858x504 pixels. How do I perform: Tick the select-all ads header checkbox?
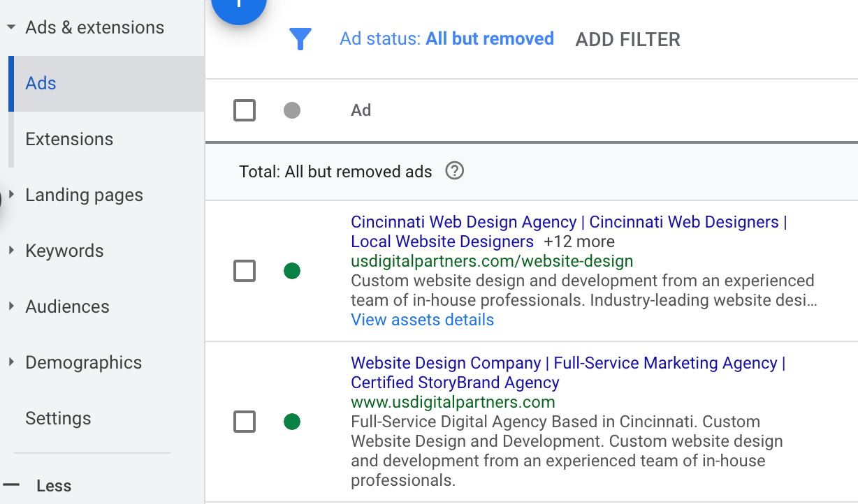(245, 110)
